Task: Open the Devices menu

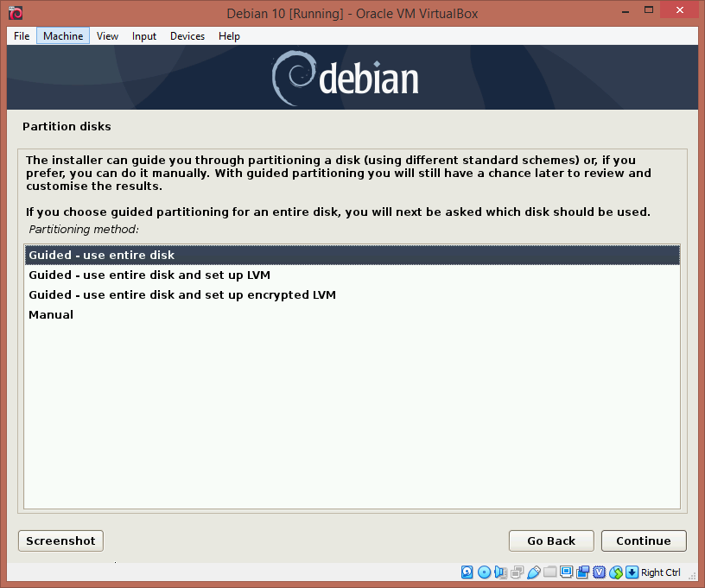Action: [187, 36]
